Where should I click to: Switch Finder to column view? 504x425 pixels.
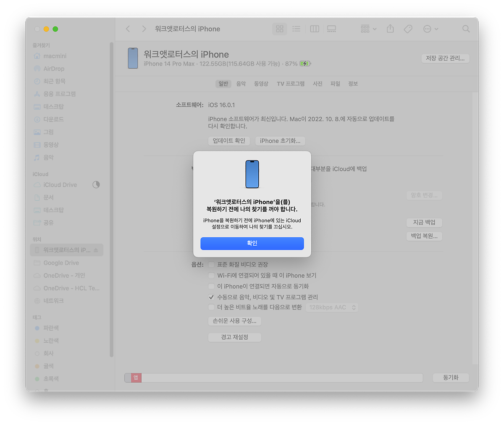(315, 29)
